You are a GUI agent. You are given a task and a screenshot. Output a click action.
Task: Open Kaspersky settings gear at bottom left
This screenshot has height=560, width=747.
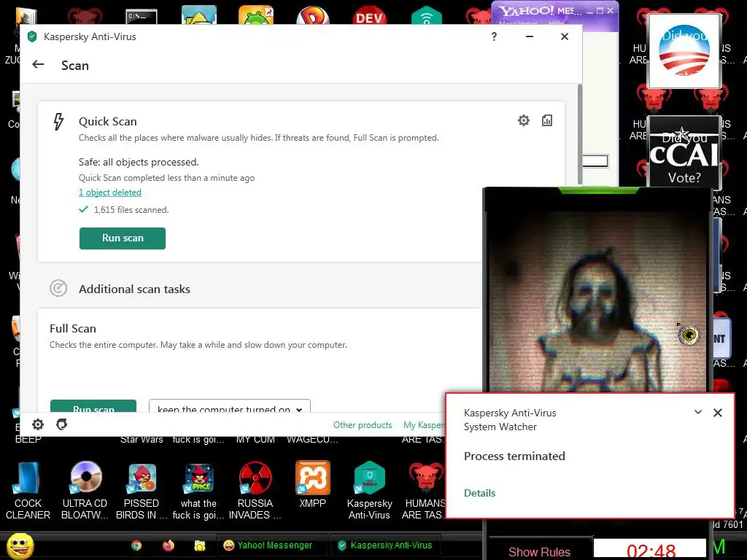click(38, 424)
